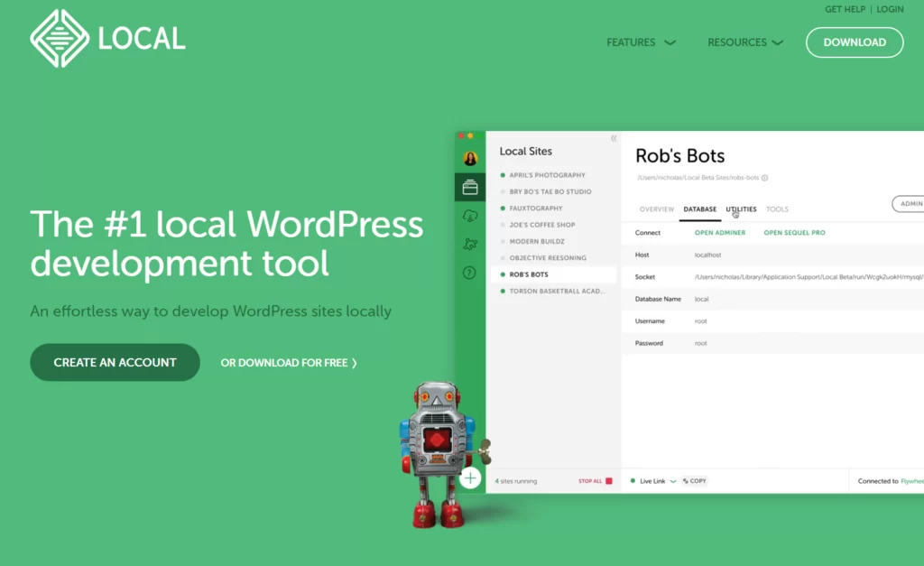Click Open Adminer link
924x566 pixels.
tap(720, 233)
